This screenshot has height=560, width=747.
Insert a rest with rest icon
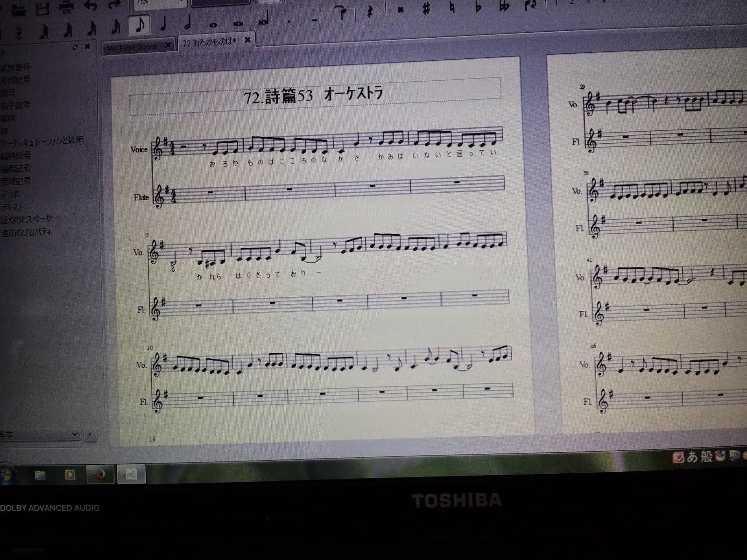coord(370,12)
